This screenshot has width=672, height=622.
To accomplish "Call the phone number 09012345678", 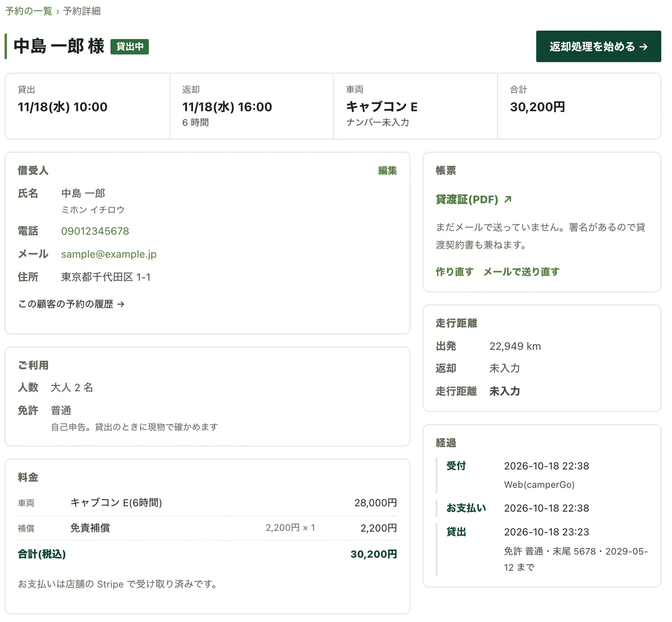I will [95, 231].
